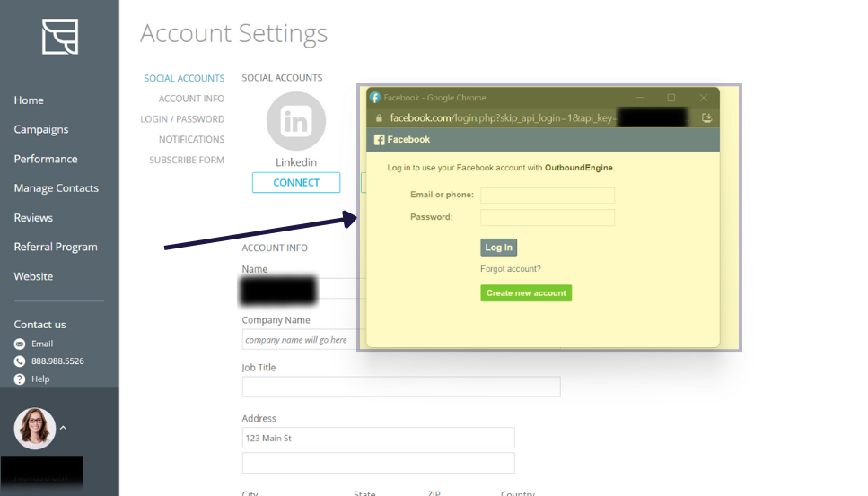
Task: Click the 888.988.5526 phone number
Action: (57, 361)
